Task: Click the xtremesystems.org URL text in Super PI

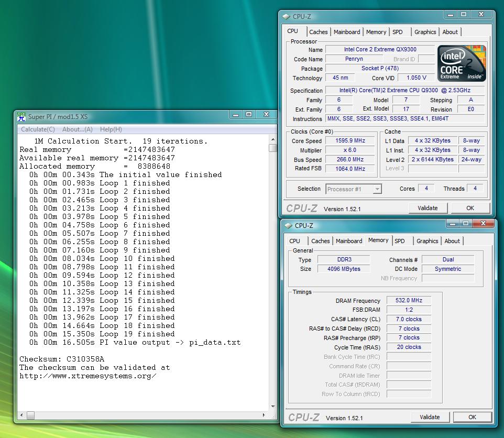Action: point(87,376)
